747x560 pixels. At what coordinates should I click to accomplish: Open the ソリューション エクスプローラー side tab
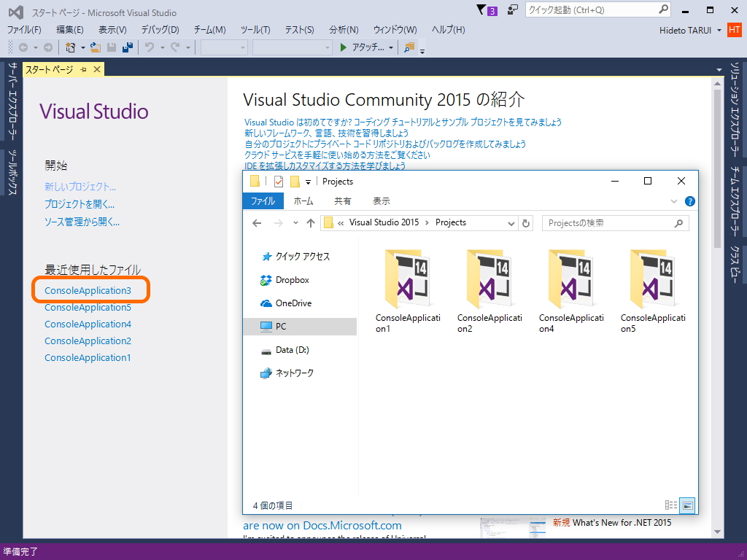pyautogui.click(x=735, y=109)
